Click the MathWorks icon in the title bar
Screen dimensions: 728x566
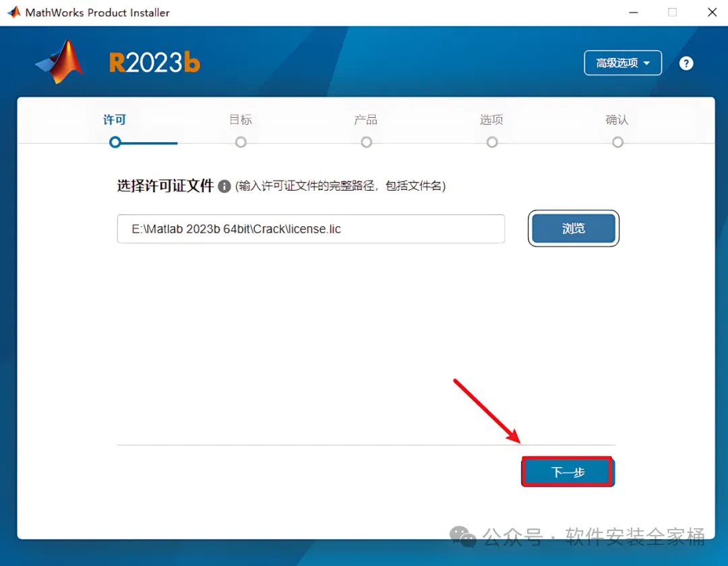pos(14,12)
